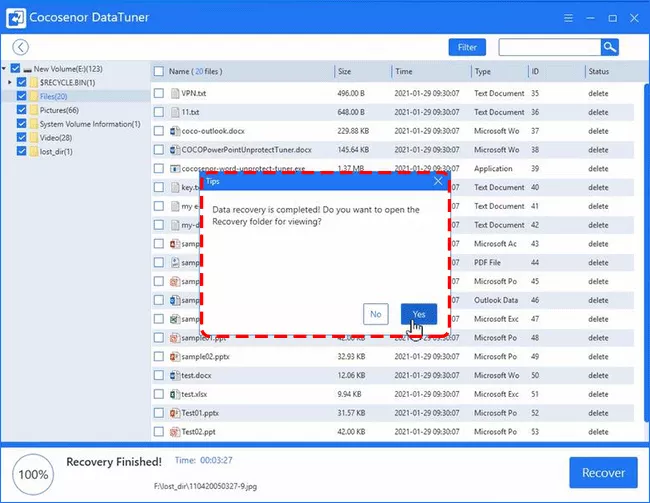Click the test.xlsx Excel icon
The height and width of the screenshot is (503, 650).
tap(175, 394)
